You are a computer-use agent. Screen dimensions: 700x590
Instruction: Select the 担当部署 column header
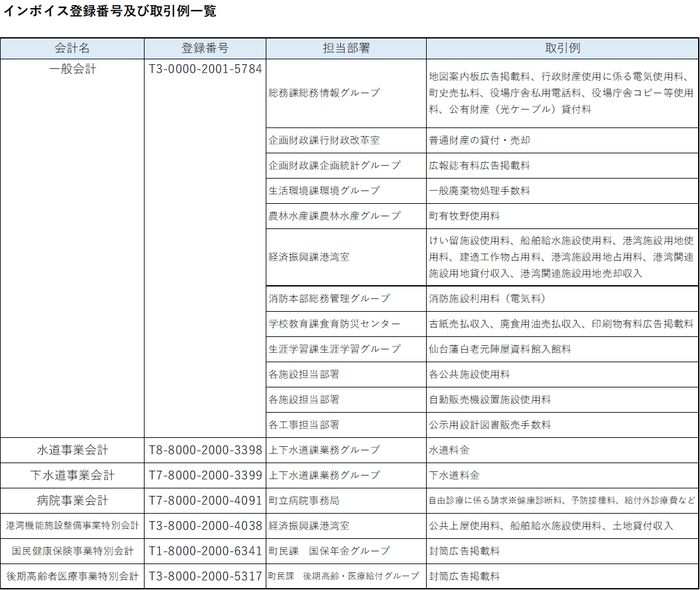pyautogui.click(x=346, y=48)
